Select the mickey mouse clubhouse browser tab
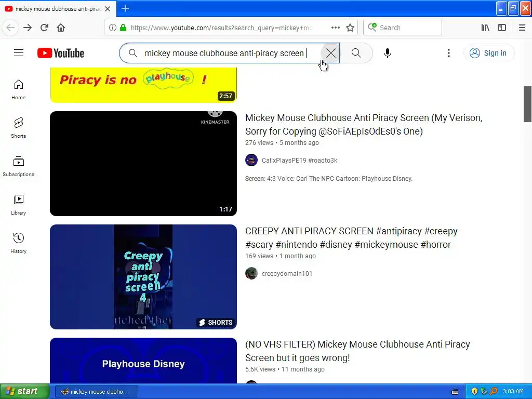532x399 pixels. [x=58, y=9]
